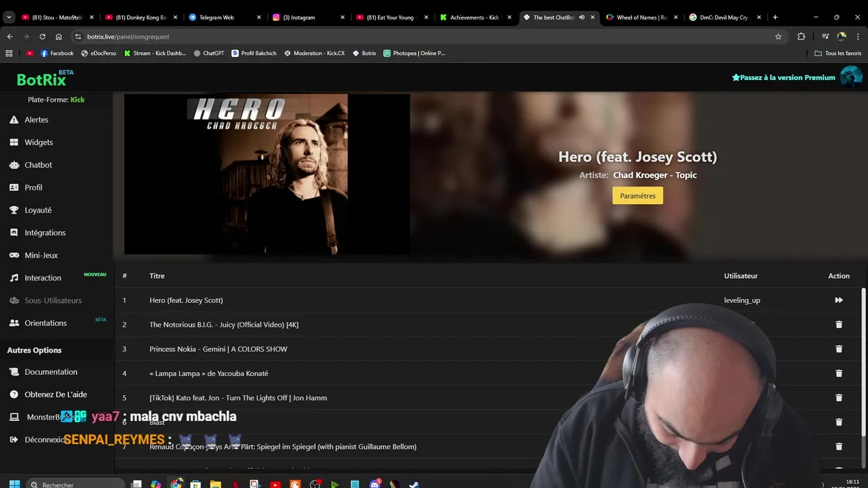
Task: Select Loyauté in the sidebar
Action: (x=38, y=210)
